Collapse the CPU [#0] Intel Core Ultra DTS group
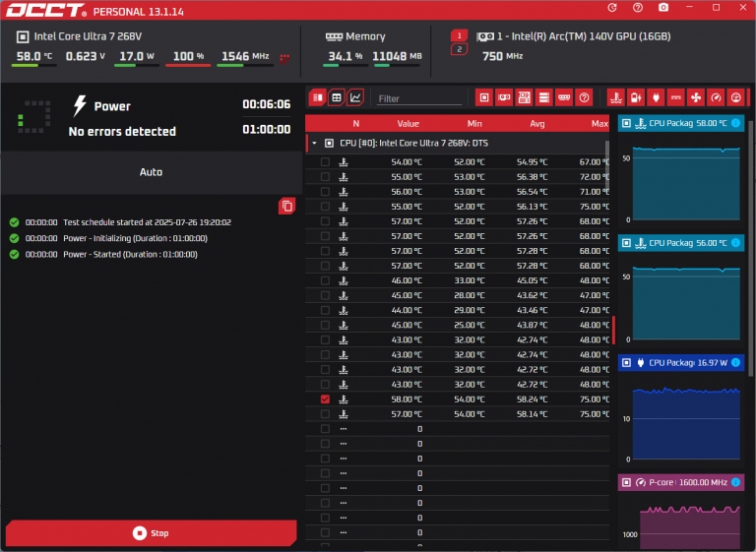756x552 pixels. click(314, 144)
